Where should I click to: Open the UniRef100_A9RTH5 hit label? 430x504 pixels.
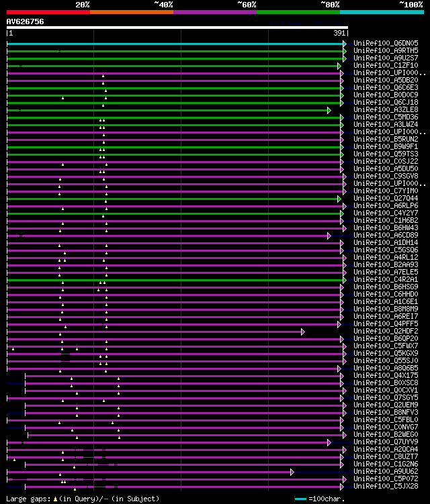[386, 50]
